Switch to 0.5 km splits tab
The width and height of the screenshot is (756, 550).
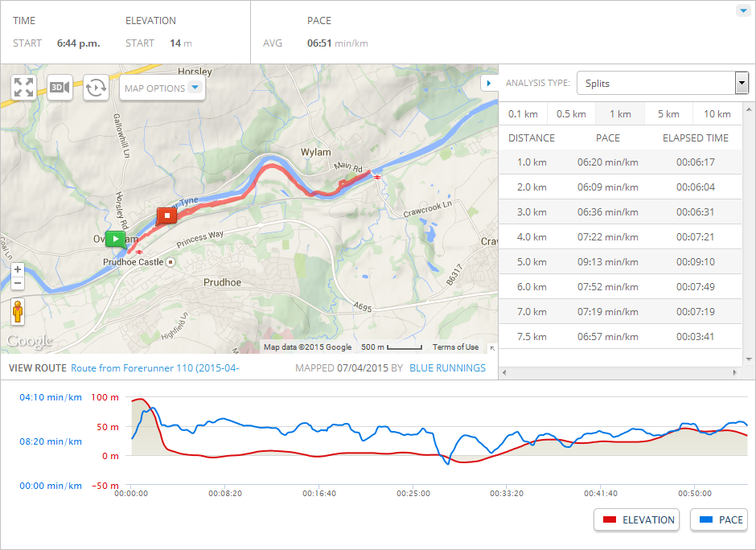[571, 113]
